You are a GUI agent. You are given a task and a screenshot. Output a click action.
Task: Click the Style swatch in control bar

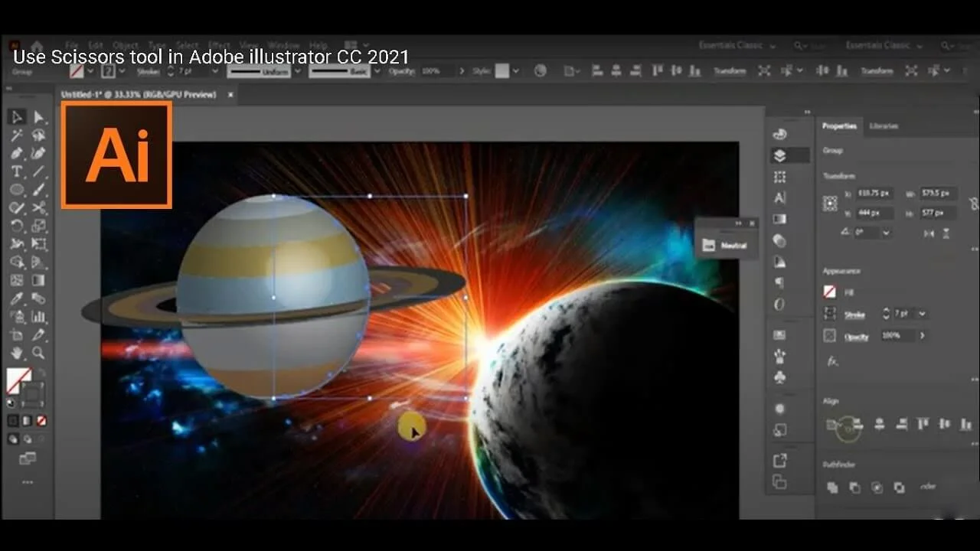502,71
